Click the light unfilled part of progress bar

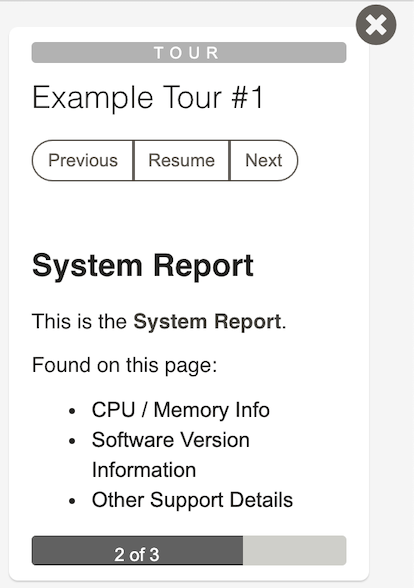294,550
